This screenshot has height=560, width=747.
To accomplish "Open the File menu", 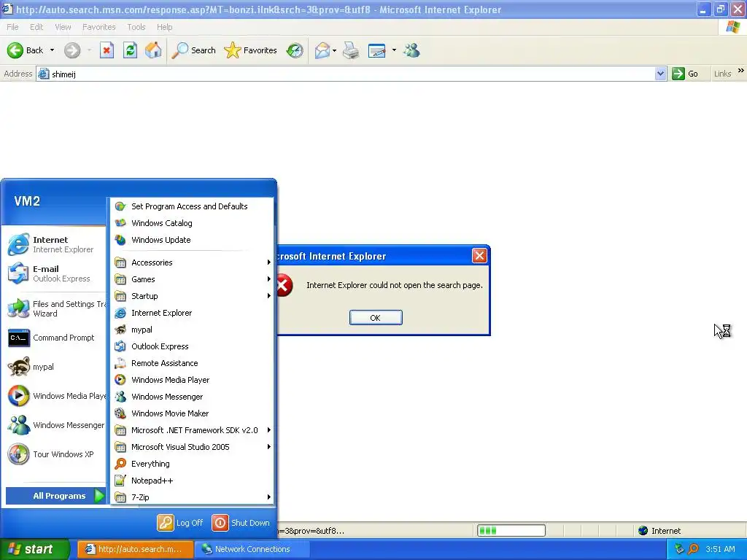I will pos(13,27).
